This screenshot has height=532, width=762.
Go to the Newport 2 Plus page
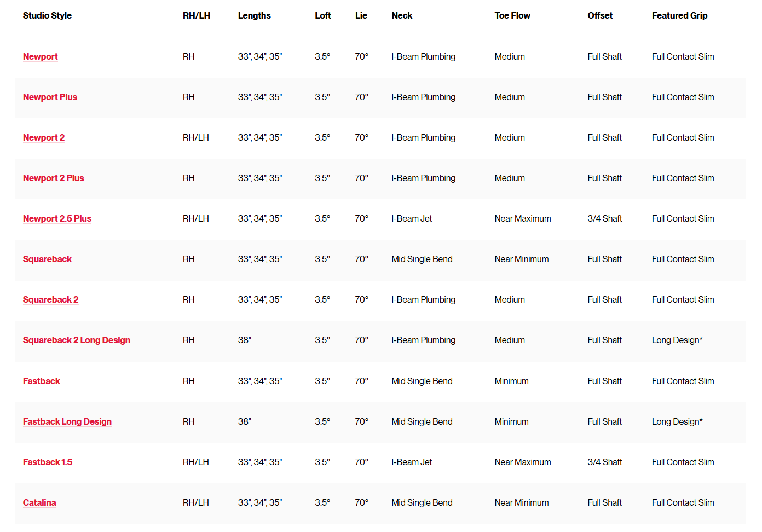(x=53, y=178)
